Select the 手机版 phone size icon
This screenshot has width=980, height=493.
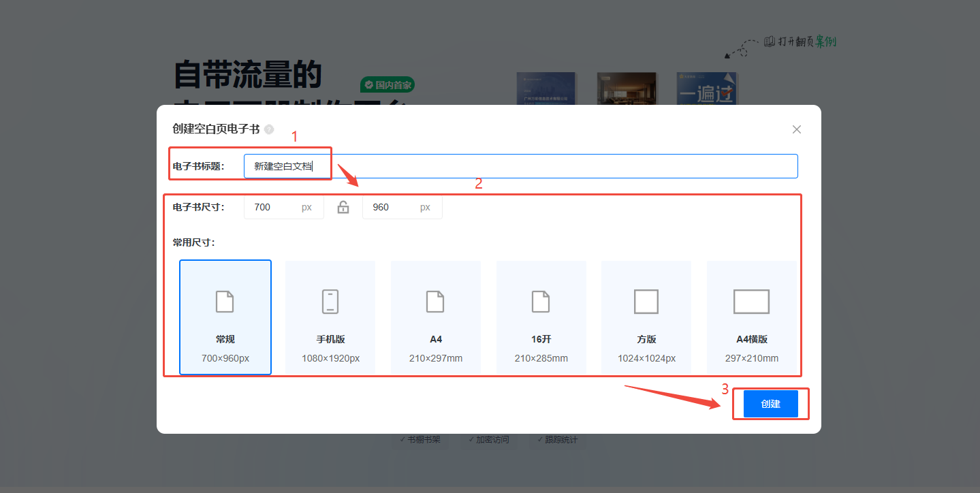point(330,301)
